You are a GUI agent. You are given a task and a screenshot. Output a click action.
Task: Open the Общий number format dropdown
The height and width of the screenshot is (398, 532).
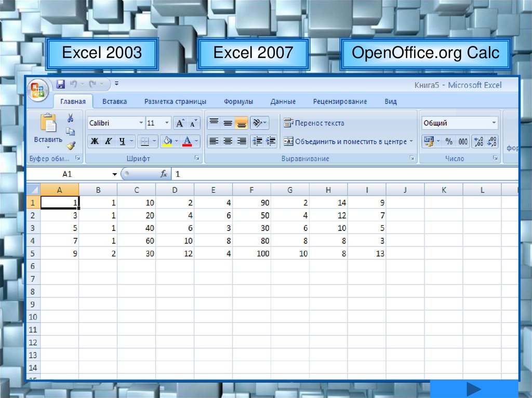click(494, 123)
